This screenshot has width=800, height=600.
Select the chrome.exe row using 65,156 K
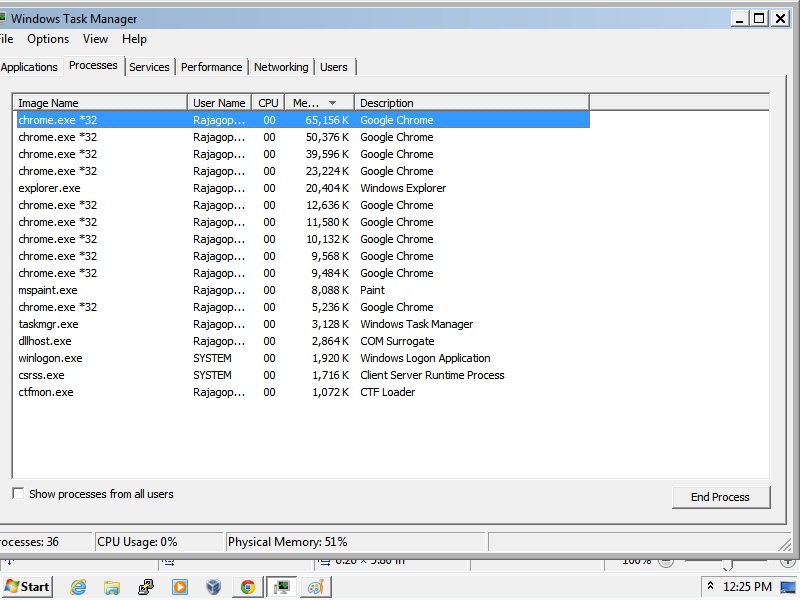302,120
